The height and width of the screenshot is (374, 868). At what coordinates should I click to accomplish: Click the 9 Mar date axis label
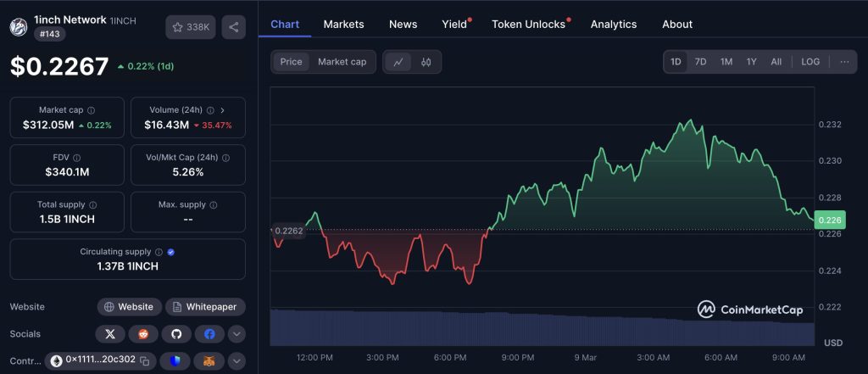tap(586, 358)
